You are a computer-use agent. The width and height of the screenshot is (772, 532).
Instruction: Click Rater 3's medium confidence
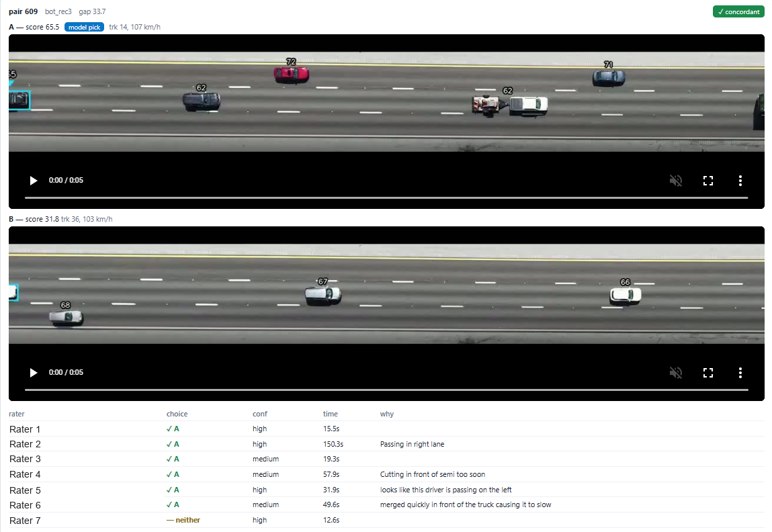266,459
